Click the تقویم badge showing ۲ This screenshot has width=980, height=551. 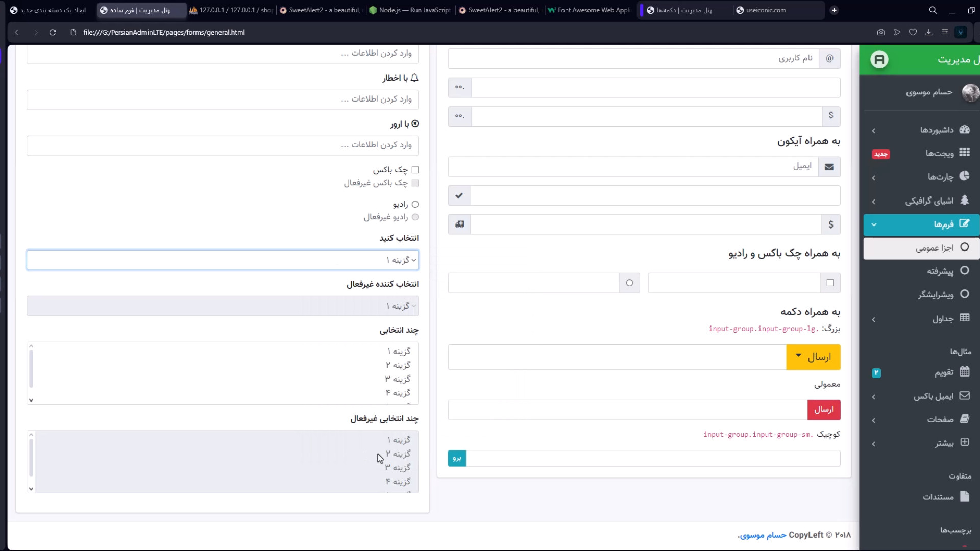(x=876, y=373)
